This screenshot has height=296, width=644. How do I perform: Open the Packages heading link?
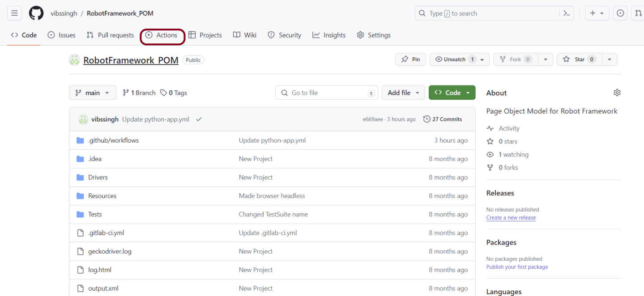[x=501, y=242]
